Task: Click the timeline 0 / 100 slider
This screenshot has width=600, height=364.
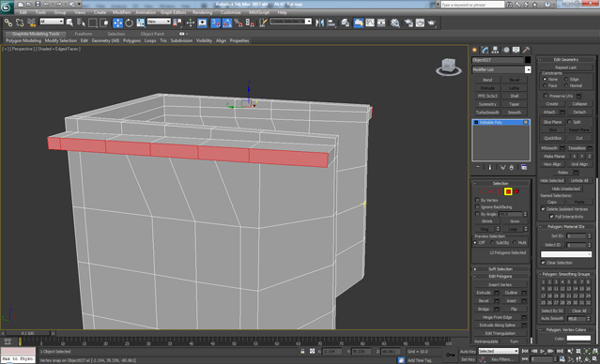Action: pos(27,333)
